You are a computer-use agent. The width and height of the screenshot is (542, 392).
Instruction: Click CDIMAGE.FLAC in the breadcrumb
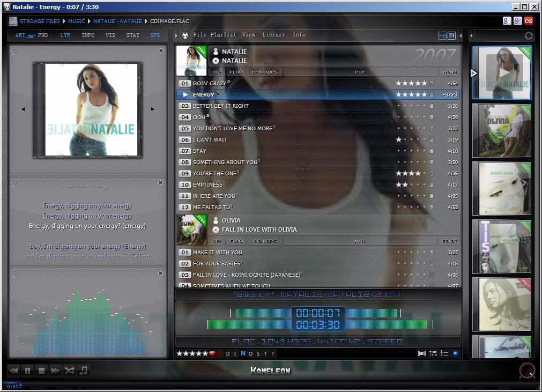coord(170,21)
